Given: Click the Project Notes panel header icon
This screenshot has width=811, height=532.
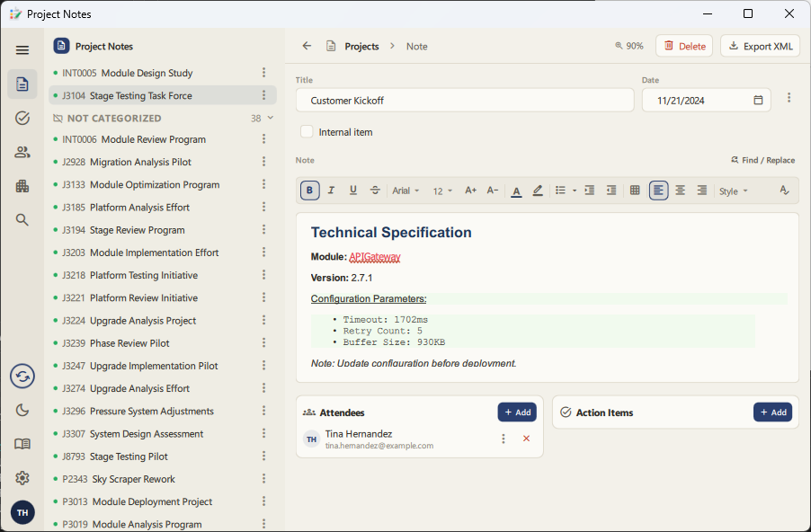Looking at the screenshot, I should click(x=61, y=46).
